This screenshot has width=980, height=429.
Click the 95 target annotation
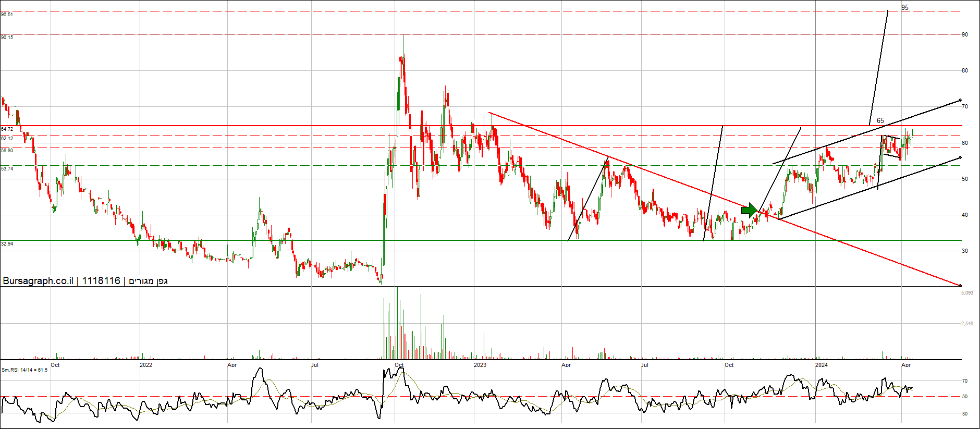point(905,7)
